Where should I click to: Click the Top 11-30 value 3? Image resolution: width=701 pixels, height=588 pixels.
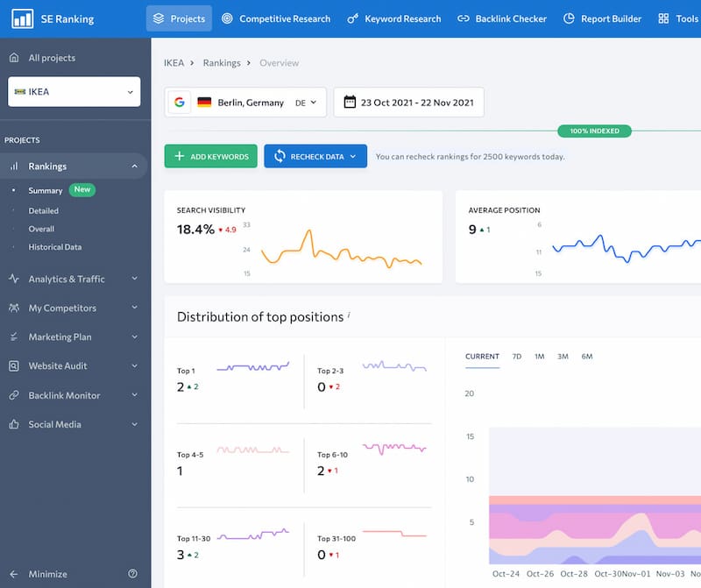181,555
